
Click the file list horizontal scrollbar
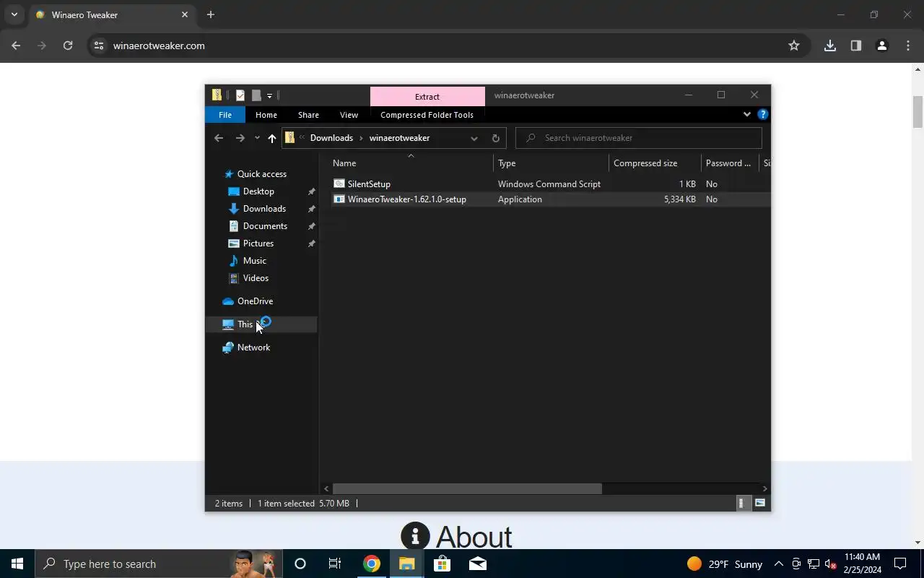(467, 489)
